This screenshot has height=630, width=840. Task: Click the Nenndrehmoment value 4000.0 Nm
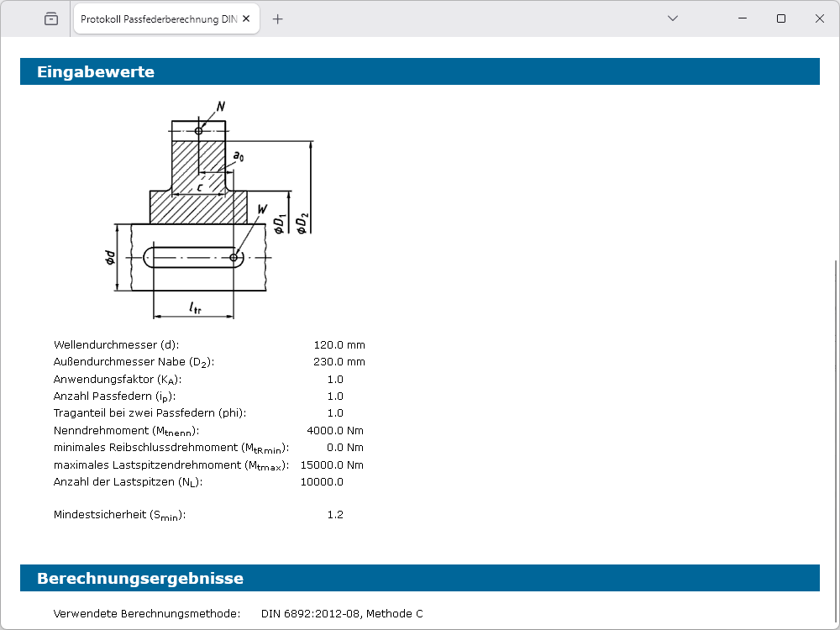[x=335, y=431]
